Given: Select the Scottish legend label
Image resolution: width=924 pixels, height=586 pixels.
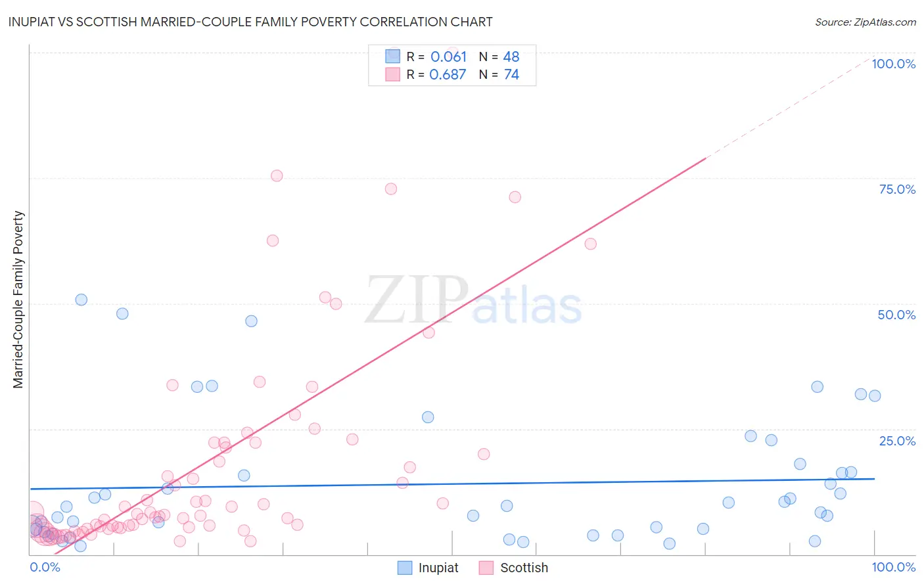Looking at the screenshot, I should click(524, 568).
